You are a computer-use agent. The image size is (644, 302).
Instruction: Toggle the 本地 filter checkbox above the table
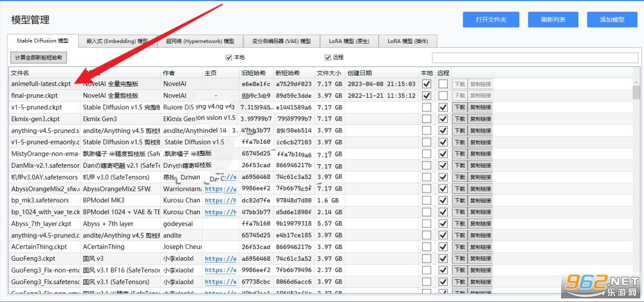[x=229, y=57]
